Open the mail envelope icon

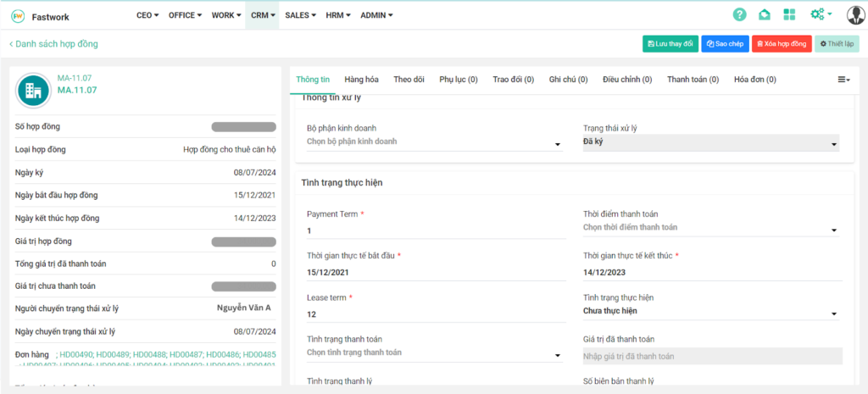(x=764, y=14)
